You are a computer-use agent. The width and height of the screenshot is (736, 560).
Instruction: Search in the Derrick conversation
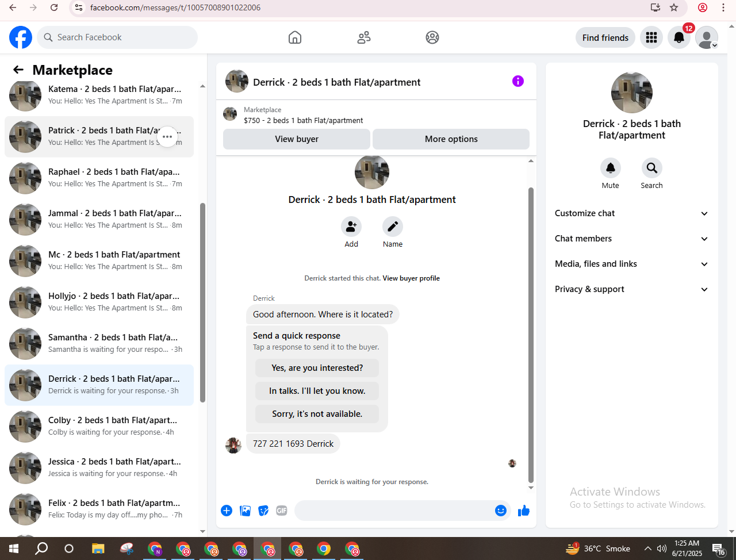[x=652, y=168]
